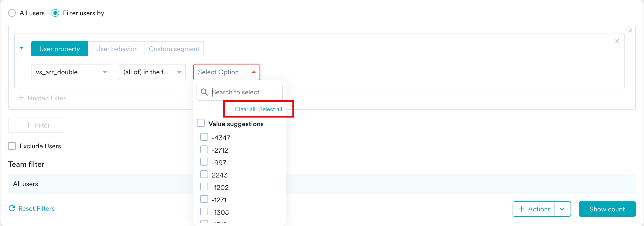Open the Actions dropdown chevron
644x226 pixels.
(x=562, y=209)
